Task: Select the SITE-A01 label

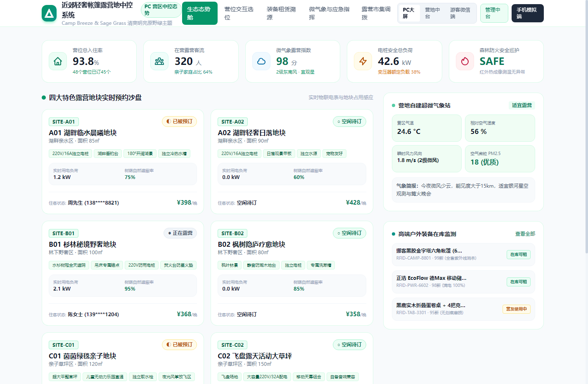Action: coord(64,122)
